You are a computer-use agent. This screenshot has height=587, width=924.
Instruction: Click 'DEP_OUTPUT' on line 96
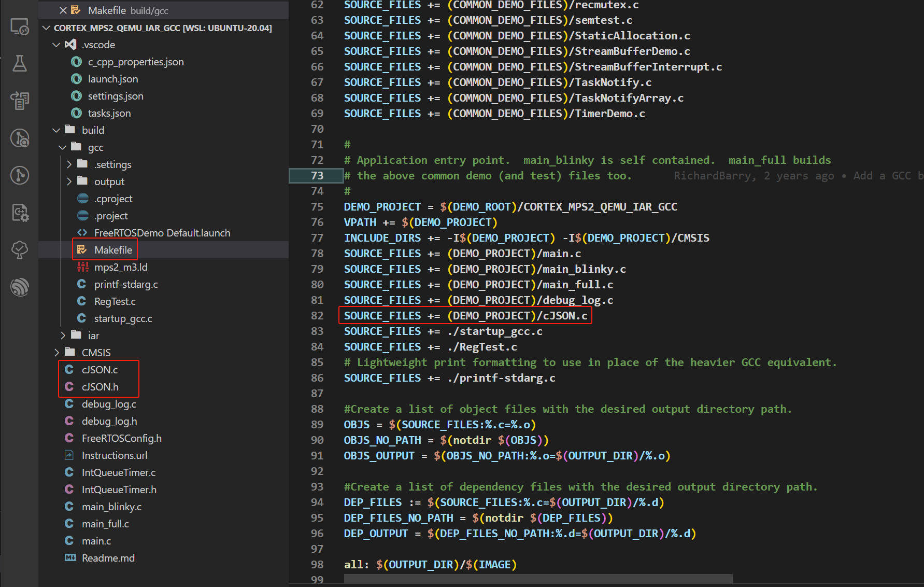pos(376,534)
